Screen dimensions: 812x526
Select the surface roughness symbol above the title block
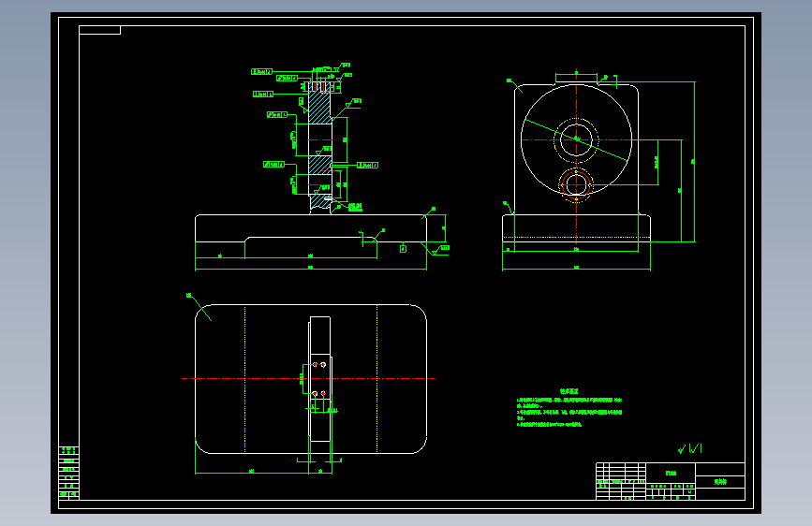pos(690,449)
